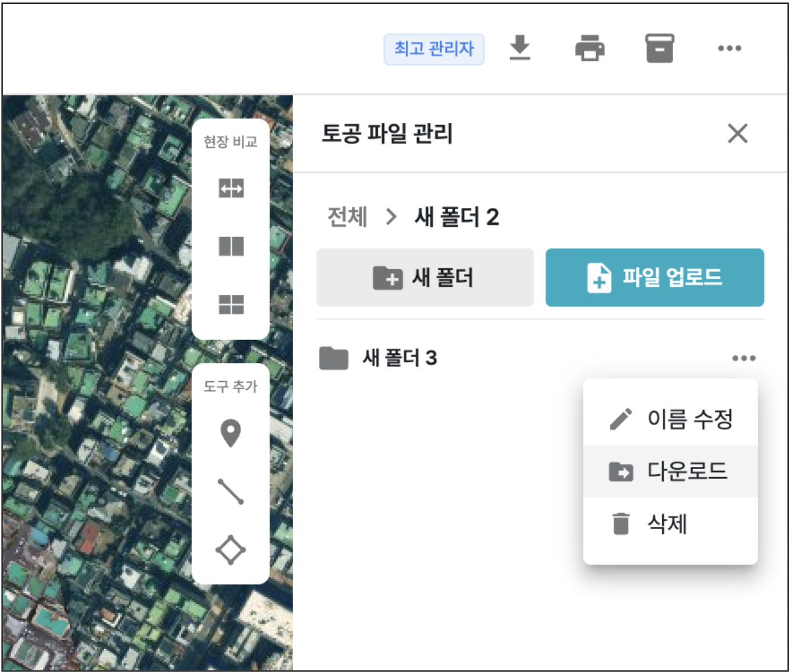Open the top toolbar more options menu
Viewport: 792px width, 672px height.
[x=729, y=48]
